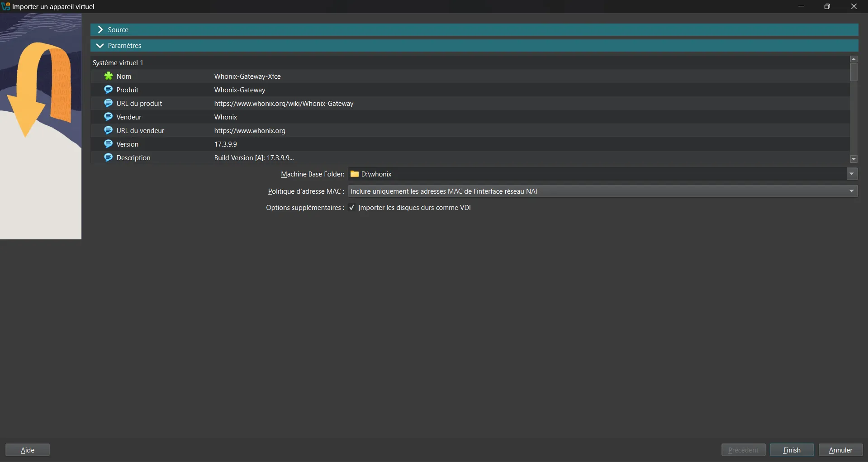This screenshot has width=868, height=462.
Task: Click the icon beside URL du vendeur
Action: click(x=109, y=130)
